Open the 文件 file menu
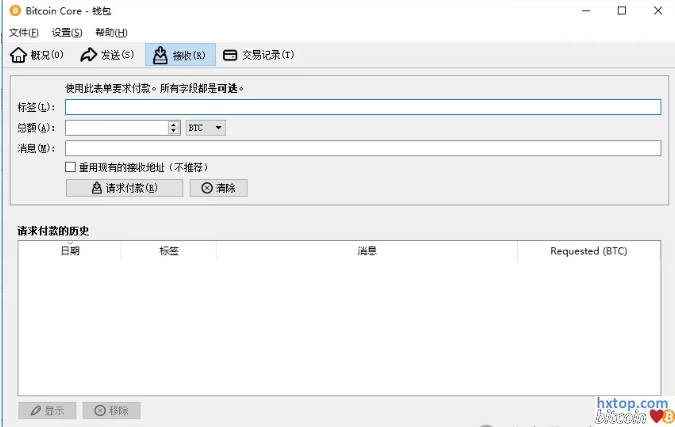 [x=24, y=33]
